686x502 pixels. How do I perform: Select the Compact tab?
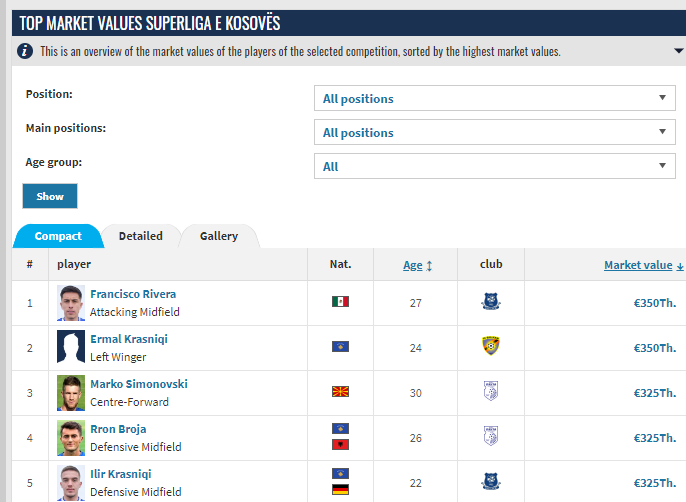[x=58, y=236]
